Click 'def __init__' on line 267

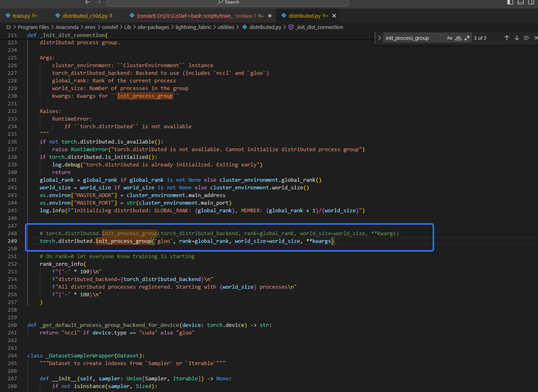pyautogui.click(x=61, y=378)
